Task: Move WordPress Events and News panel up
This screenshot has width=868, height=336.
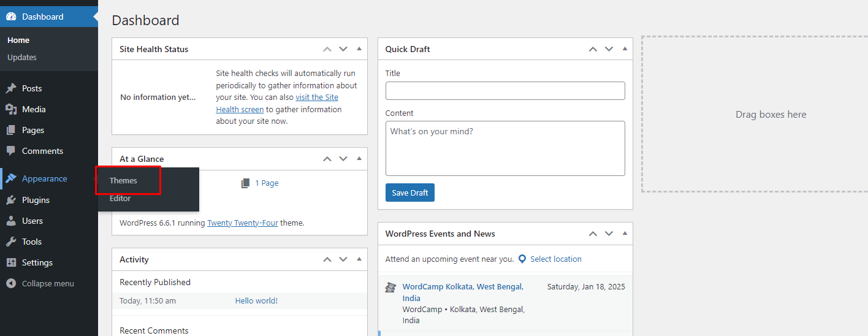Action: tap(593, 234)
